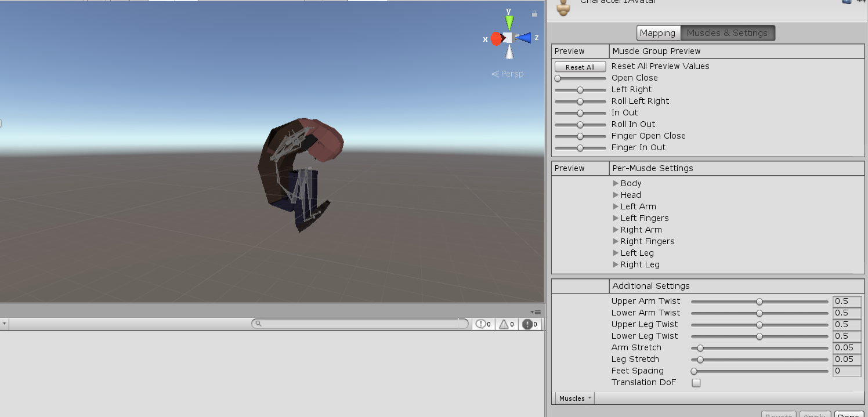Switch projection by clicking the Persp label
Image resolution: width=868 pixels, height=417 pixels.
(x=512, y=73)
